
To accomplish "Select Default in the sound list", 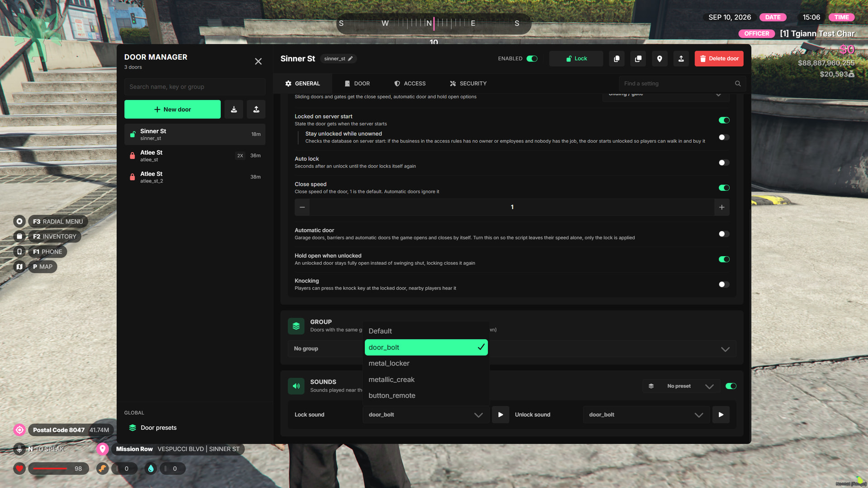I will click(426, 331).
